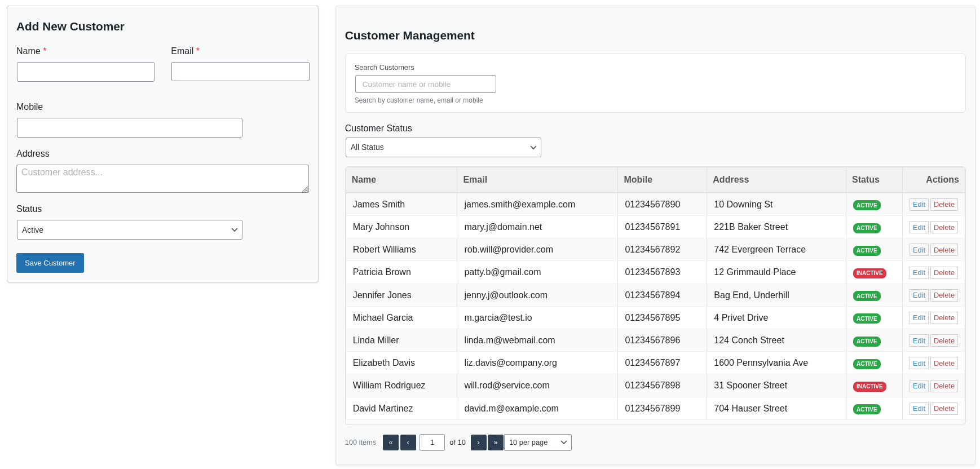Go to the previous page arrow
The image size is (980, 469).
(x=408, y=443)
